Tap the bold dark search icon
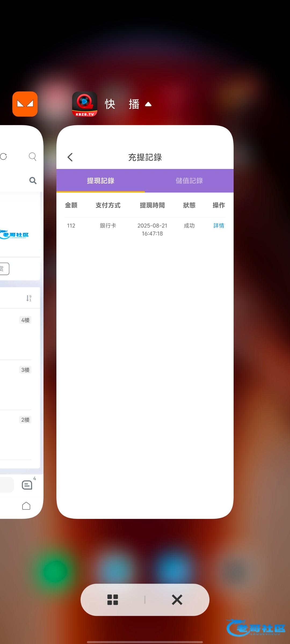The width and height of the screenshot is (290, 644). [33, 181]
